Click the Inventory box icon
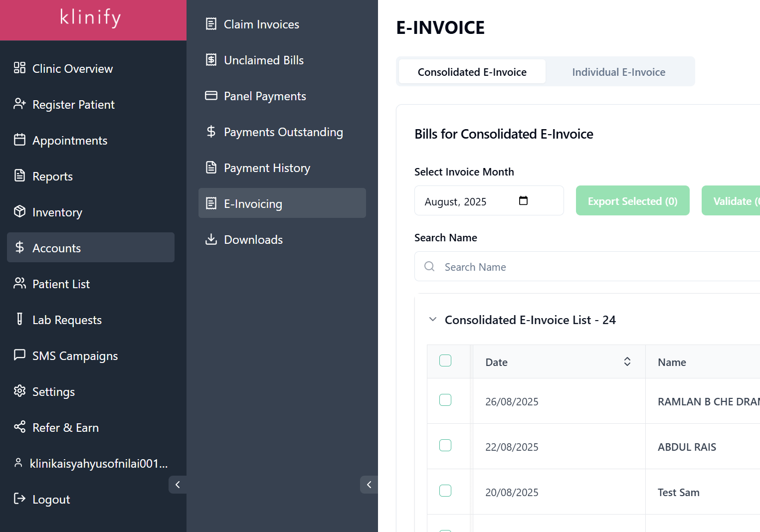Screen dimensions: 760x532 point(19,211)
